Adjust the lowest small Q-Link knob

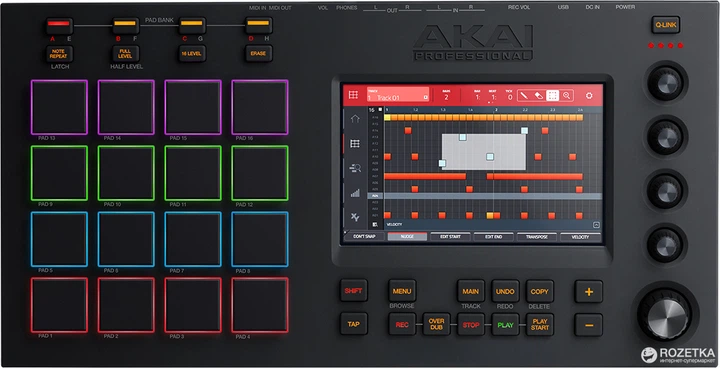[665, 245]
